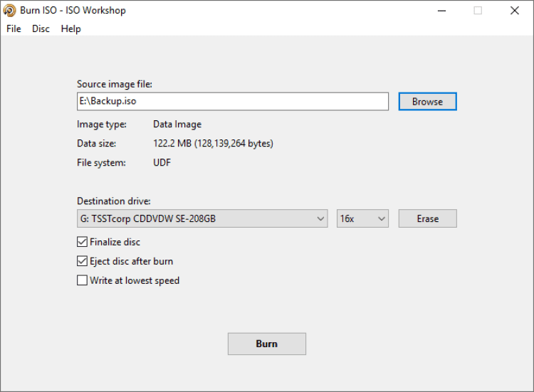Click the Burn ISO window title text
534x392 pixels.
73,11
